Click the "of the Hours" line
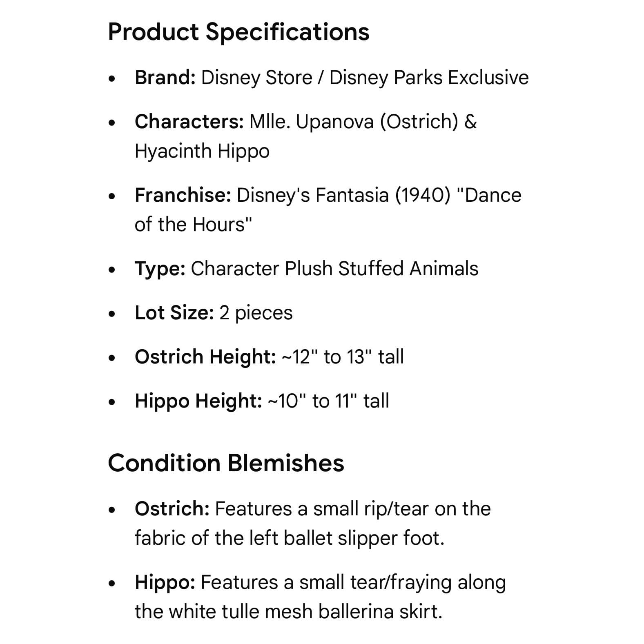The height and width of the screenshot is (644, 644). [193, 225]
